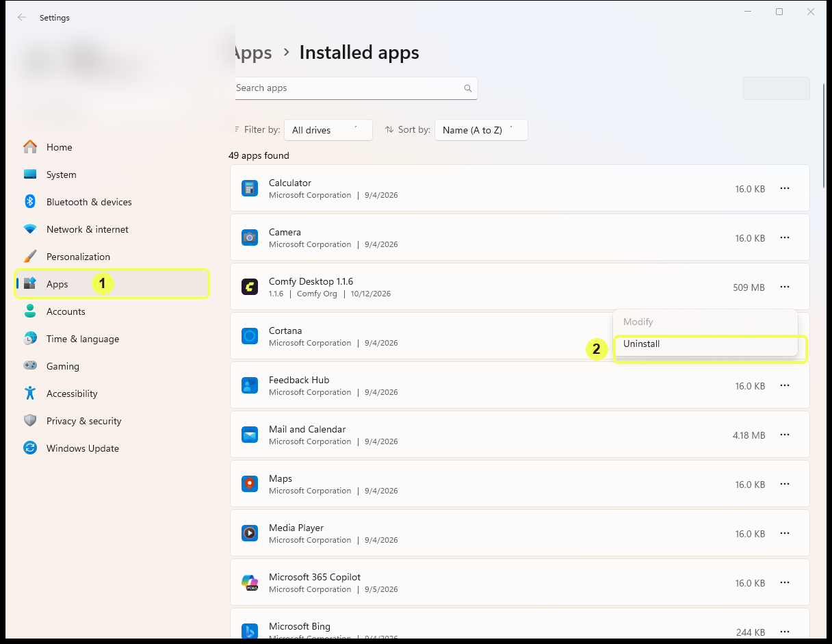Click the Home house icon in sidebar
The image size is (832, 644).
tap(30, 147)
